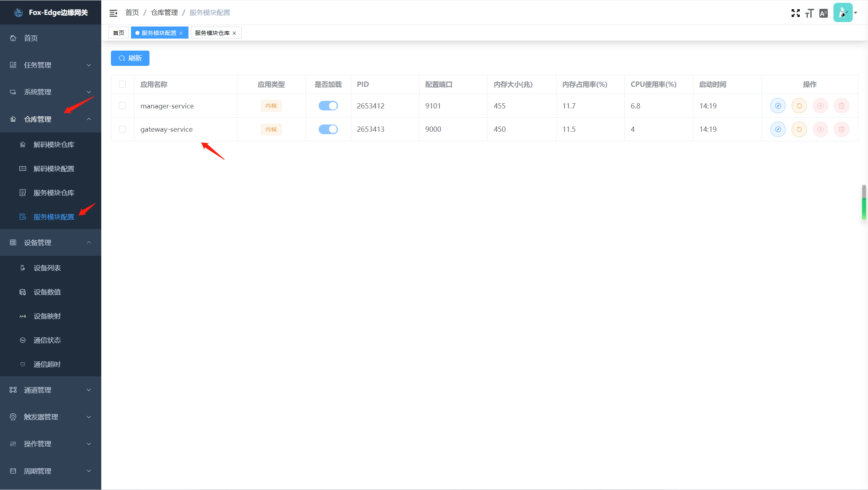Click the Fox-Edge logo icon
Image resolution: width=868 pixels, height=490 pixels.
(18, 12)
